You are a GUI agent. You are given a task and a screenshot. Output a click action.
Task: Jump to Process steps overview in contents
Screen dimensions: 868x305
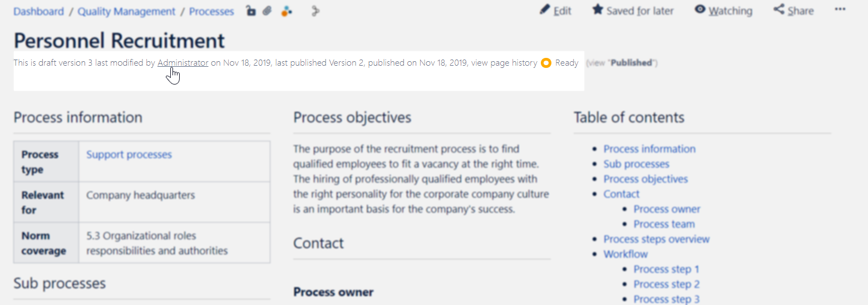coord(657,239)
